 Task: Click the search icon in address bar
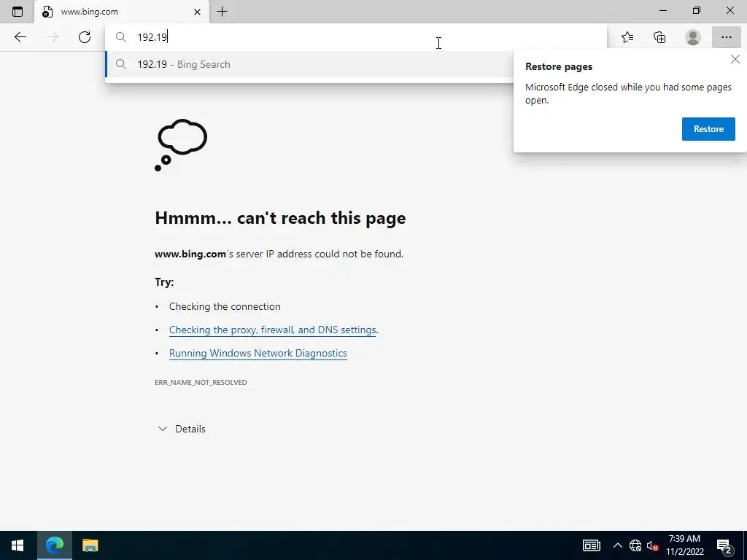point(121,37)
